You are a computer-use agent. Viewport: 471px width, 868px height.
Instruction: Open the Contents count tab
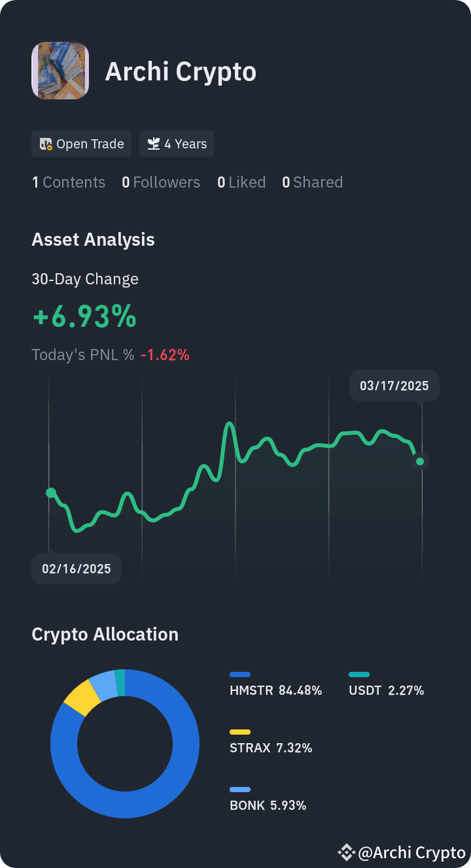[x=69, y=182]
